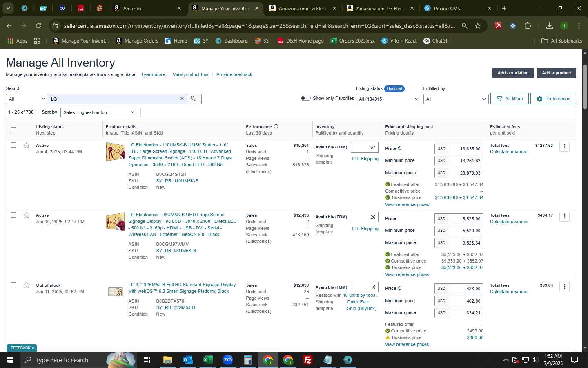Open LTL Shipping template for 110UM5K-B
Image resolution: width=588 pixels, height=368 pixels.
tap(365, 159)
